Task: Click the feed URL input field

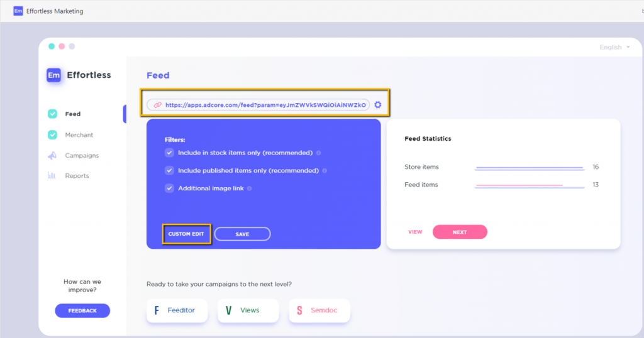Action: pyautogui.click(x=264, y=105)
